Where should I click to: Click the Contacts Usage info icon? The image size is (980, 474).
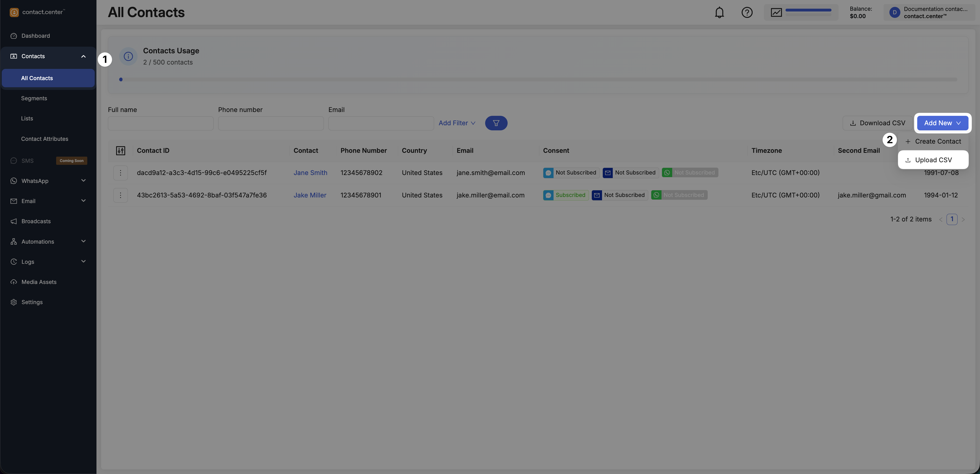coord(128,56)
